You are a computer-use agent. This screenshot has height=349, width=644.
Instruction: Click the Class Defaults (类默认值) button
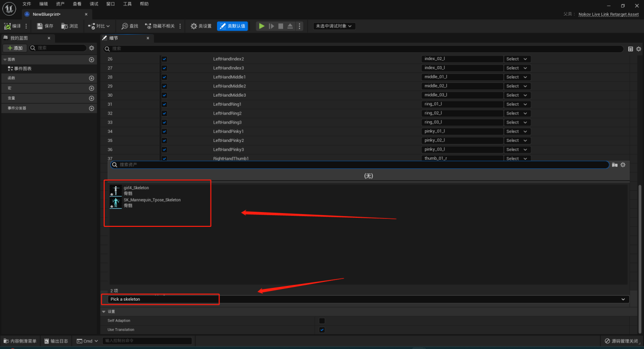(x=232, y=26)
